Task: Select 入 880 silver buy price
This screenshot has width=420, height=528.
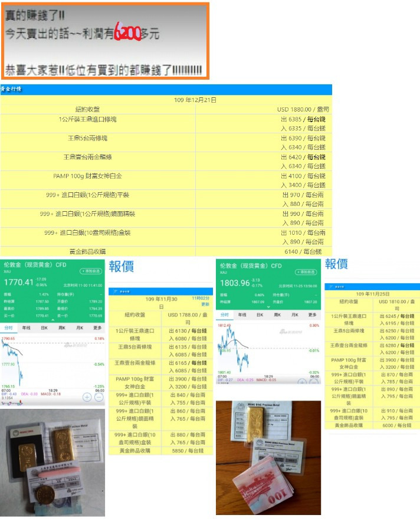Action: 303,204
